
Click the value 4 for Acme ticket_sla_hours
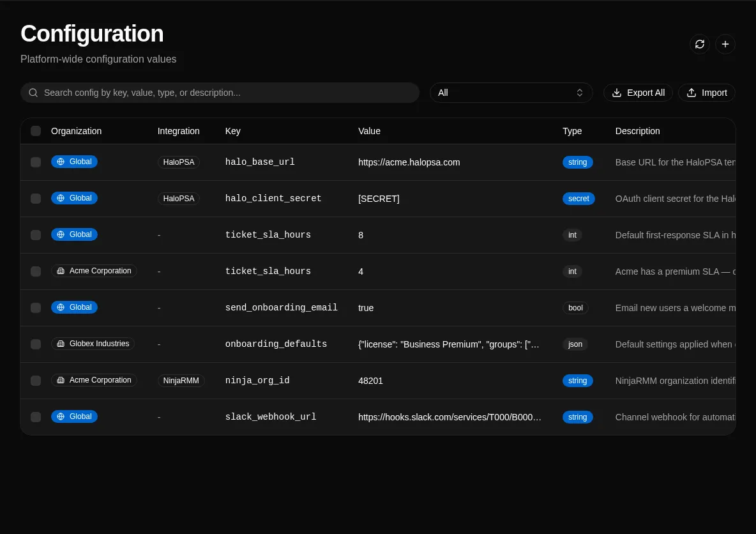[361, 271]
